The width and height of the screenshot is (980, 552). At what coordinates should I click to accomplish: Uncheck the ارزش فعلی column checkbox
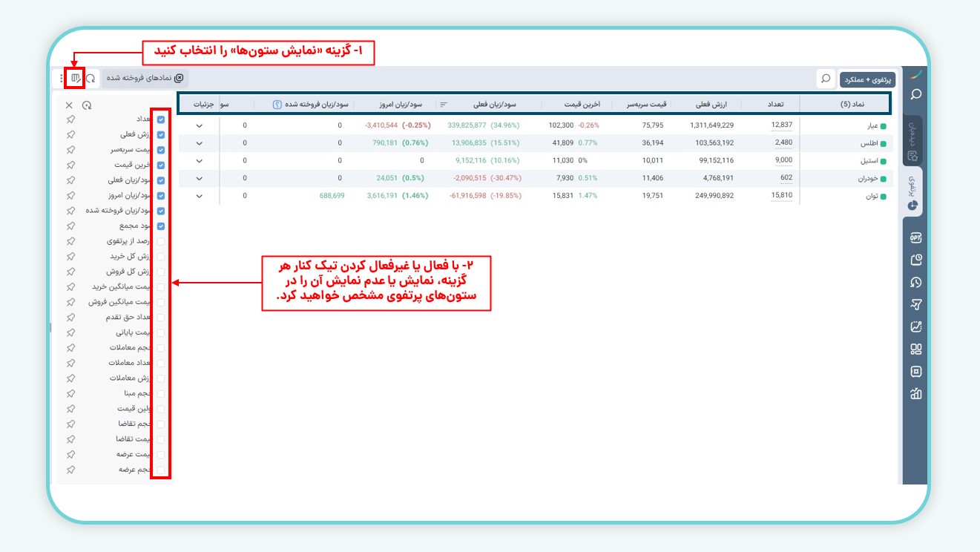click(161, 135)
